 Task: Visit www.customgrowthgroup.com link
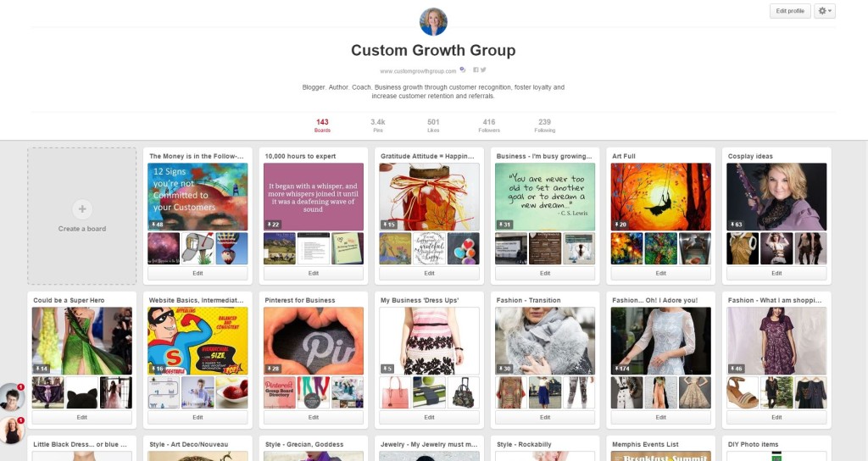[x=418, y=71]
